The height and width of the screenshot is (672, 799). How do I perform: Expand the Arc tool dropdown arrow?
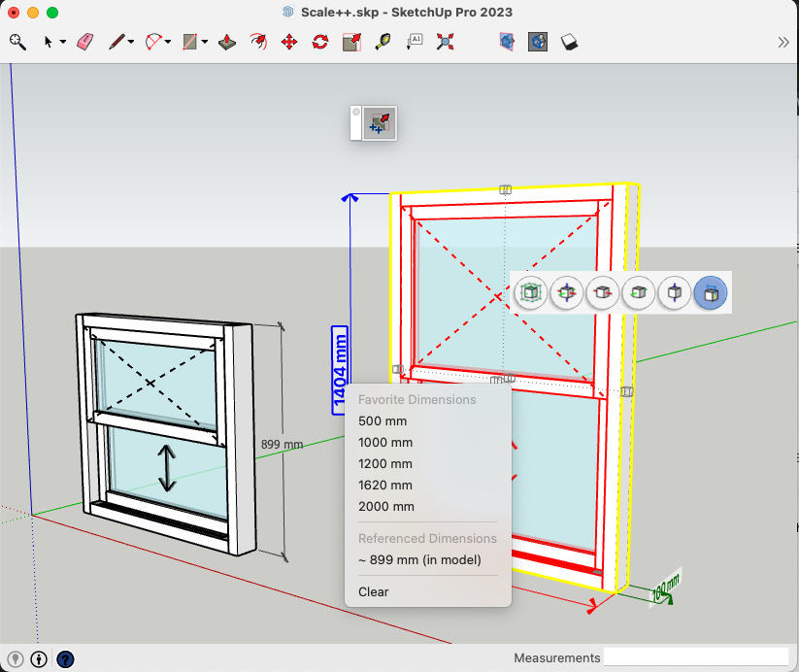tap(167, 42)
